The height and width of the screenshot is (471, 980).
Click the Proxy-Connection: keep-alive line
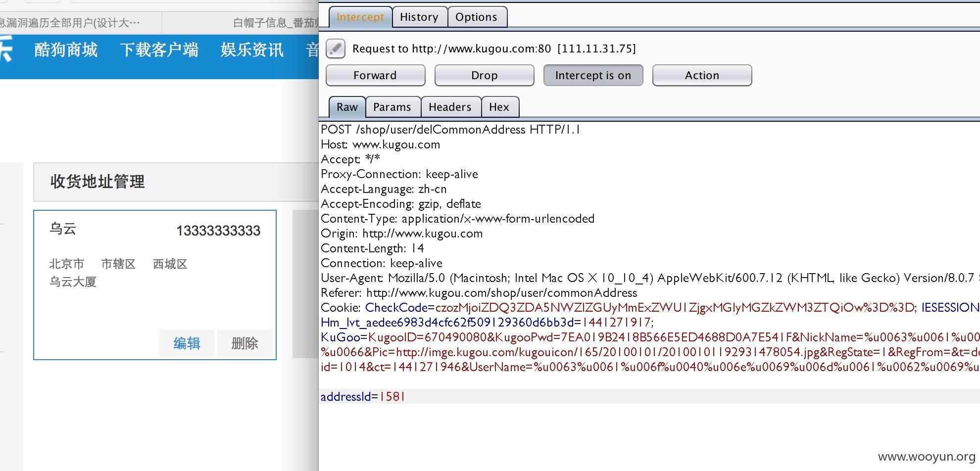pyautogui.click(x=399, y=174)
